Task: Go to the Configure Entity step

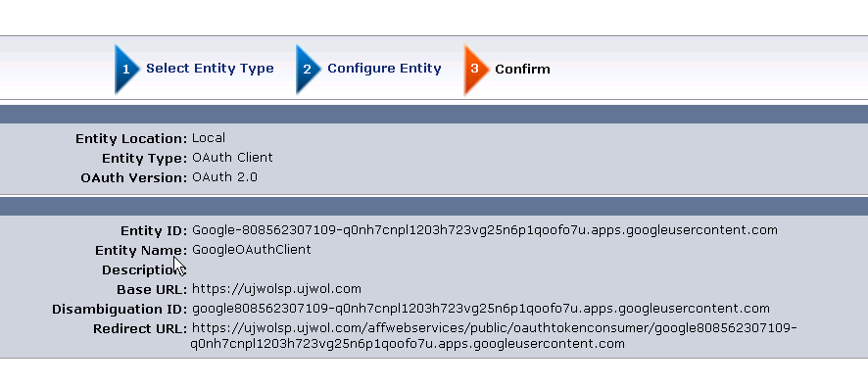Action: tap(384, 69)
